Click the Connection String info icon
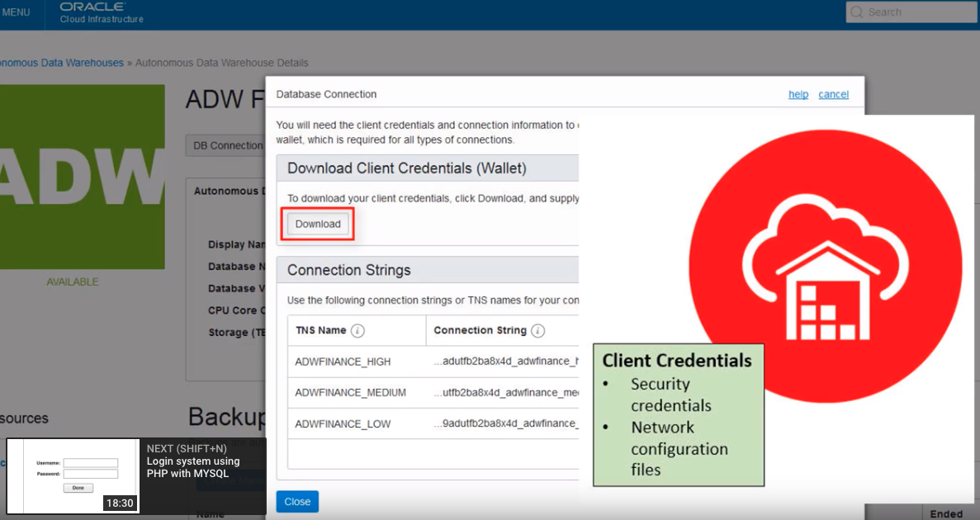Image resolution: width=980 pixels, height=520 pixels. tap(537, 331)
